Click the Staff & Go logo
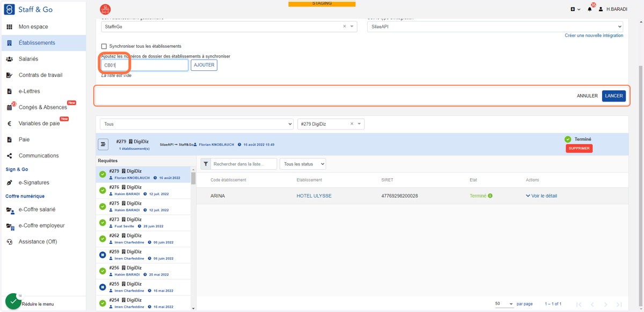The image size is (644, 312). [28, 10]
